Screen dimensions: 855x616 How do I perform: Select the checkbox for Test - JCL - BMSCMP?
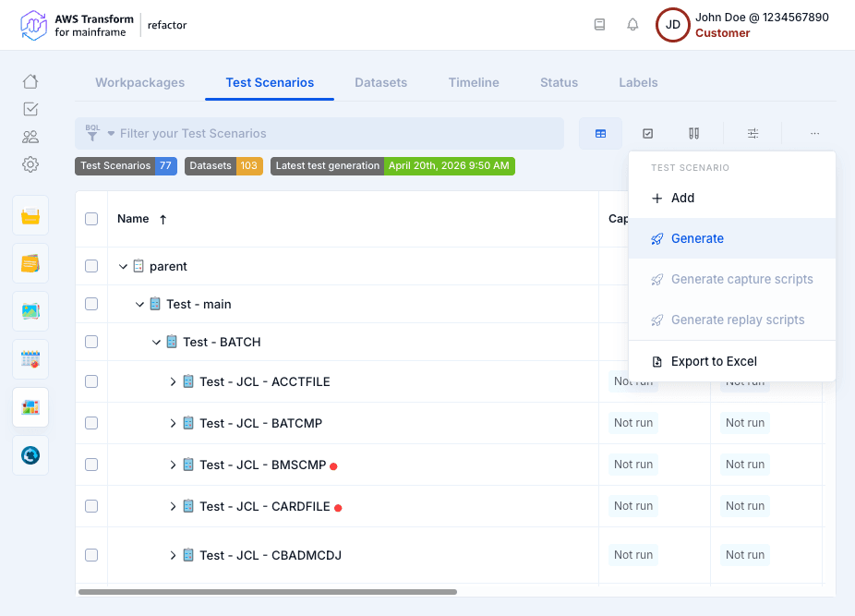click(x=91, y=465)
